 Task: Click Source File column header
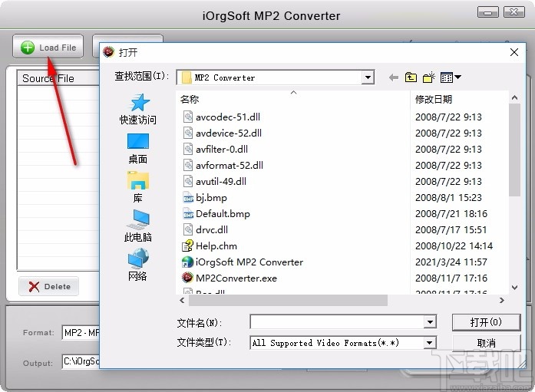58,78
